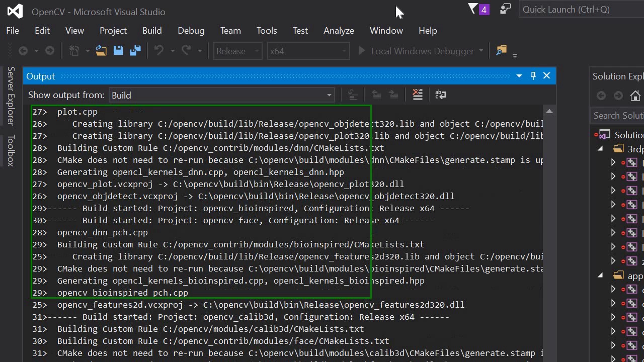Save the current file with Save icon
This screenshot has height=362, width=644.
[118, 51]
